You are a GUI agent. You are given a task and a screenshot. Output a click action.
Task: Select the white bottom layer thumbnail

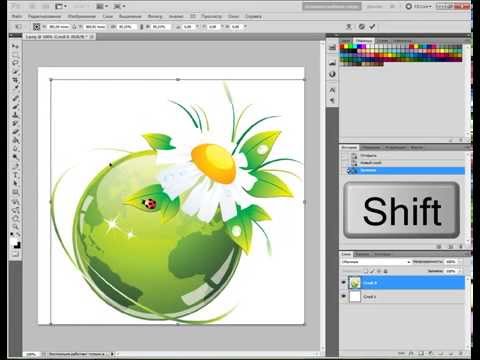point(355,296)
